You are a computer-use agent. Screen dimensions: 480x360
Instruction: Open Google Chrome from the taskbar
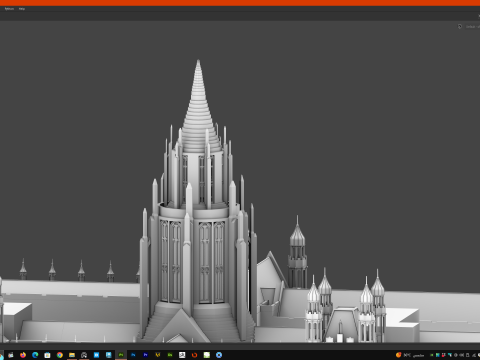pos(60,355)
